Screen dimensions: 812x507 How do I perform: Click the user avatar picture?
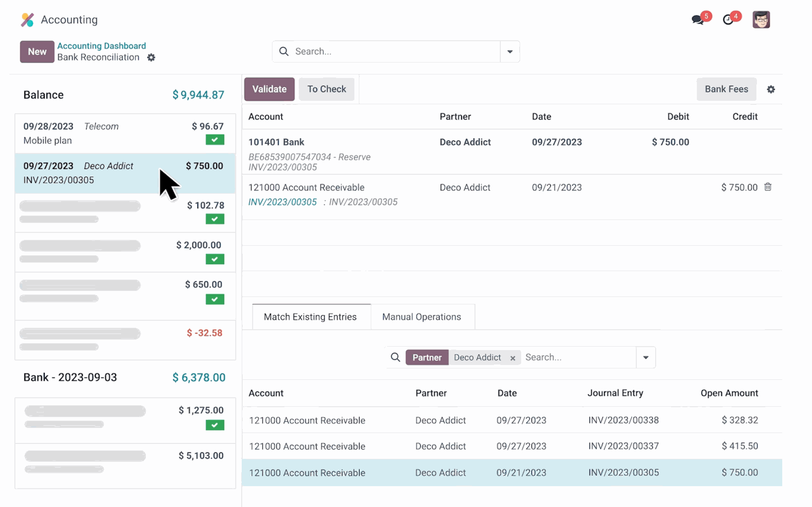761,20
